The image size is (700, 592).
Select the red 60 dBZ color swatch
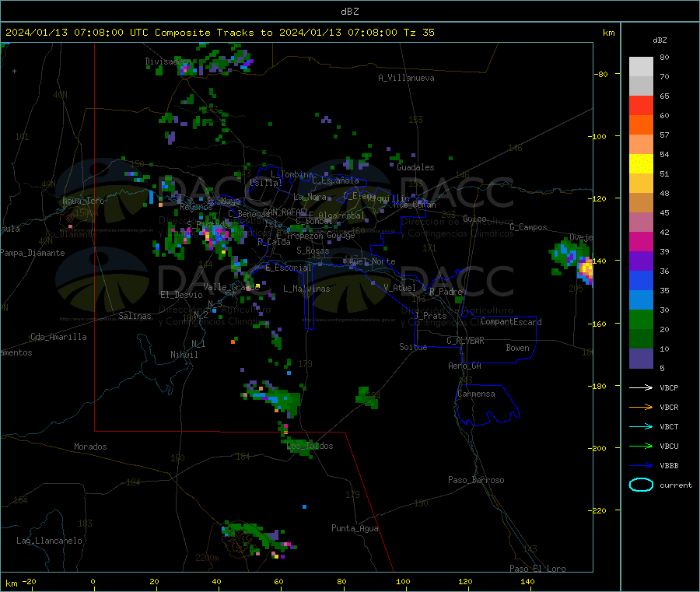tap(641, 105)
